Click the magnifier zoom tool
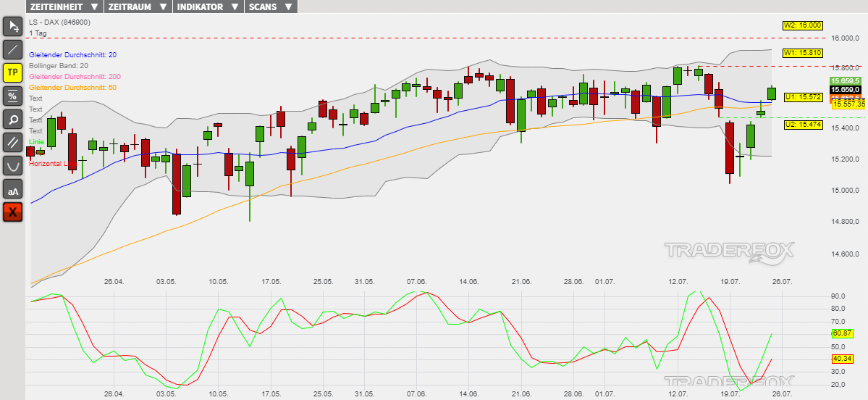This screenshot has width=868, height=400. point(13,119)
